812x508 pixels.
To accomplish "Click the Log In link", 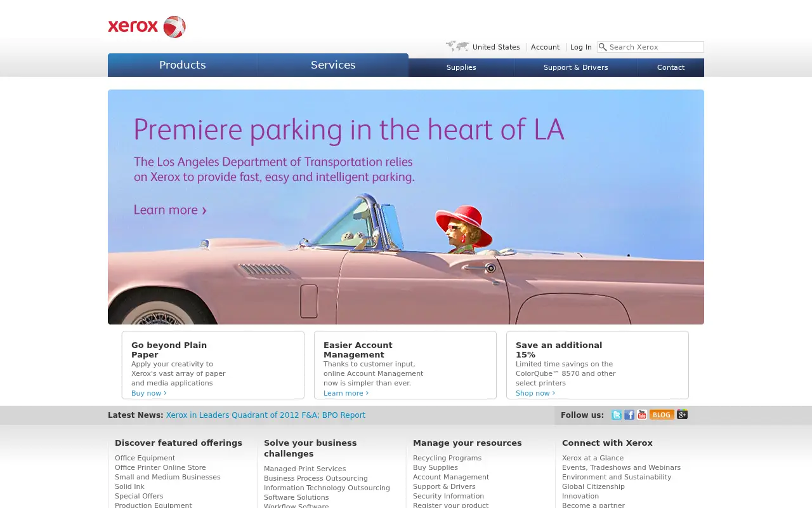I will pos(581,47).
